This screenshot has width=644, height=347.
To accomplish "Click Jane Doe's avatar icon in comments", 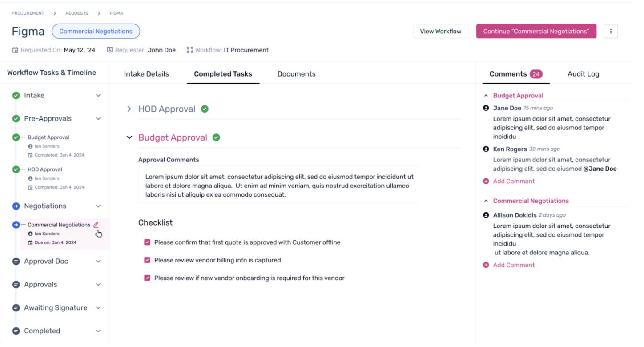I will pos(486,108).
